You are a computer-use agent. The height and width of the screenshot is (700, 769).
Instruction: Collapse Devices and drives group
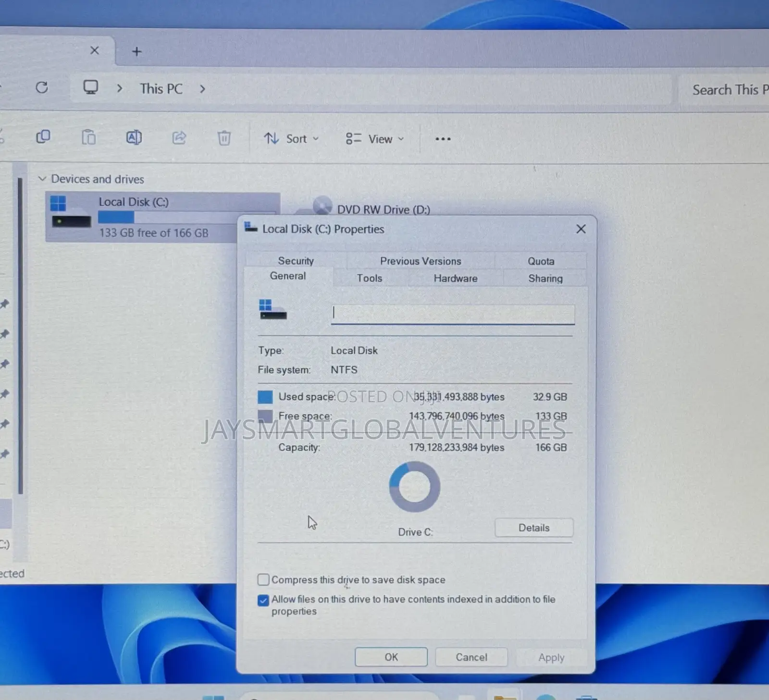click(42, 179)
